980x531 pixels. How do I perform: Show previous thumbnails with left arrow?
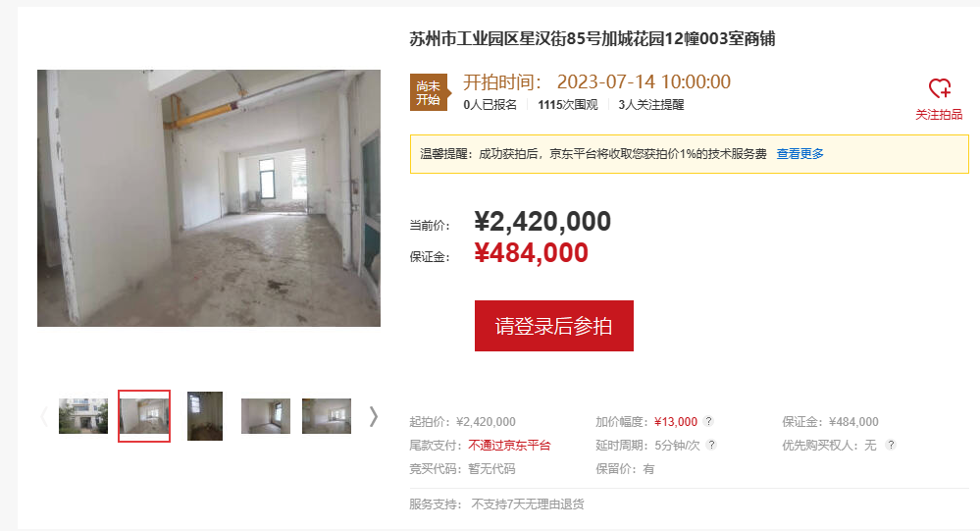(44, 416)
